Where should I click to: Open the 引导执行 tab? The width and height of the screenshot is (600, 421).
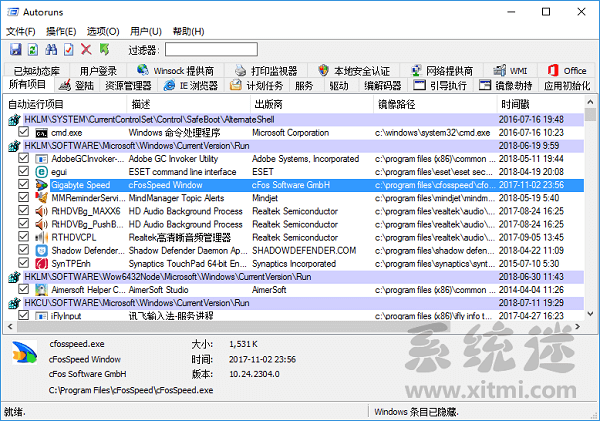tap(441, 85)
